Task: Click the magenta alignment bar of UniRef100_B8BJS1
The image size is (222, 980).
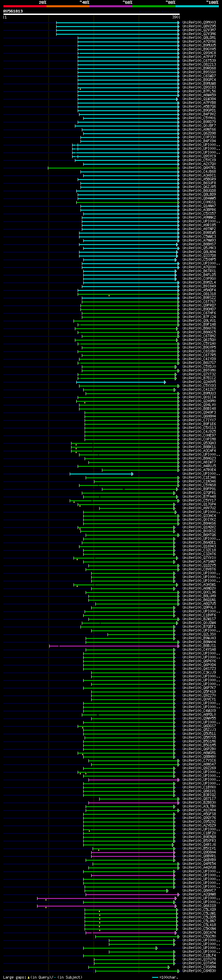Action: pos(114,646)
